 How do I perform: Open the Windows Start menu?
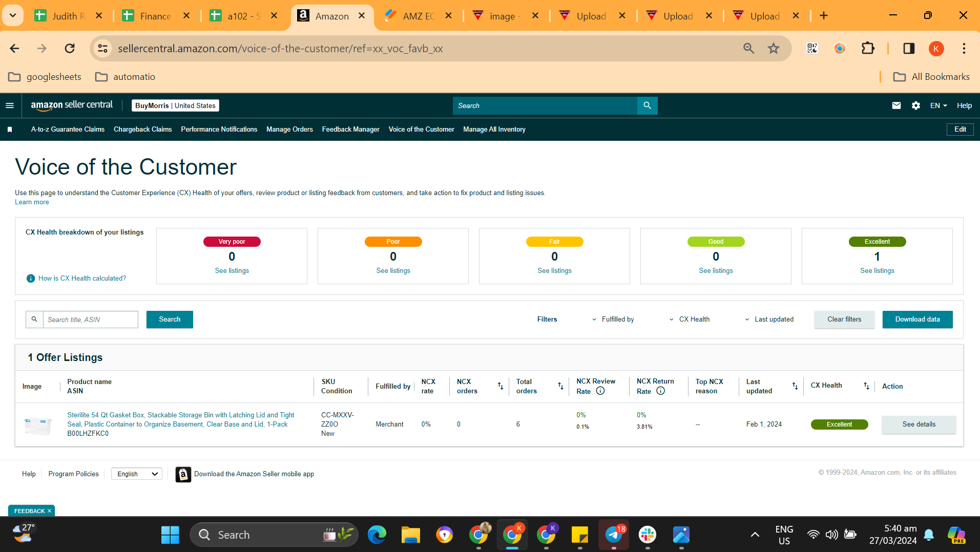pos(170,535)
